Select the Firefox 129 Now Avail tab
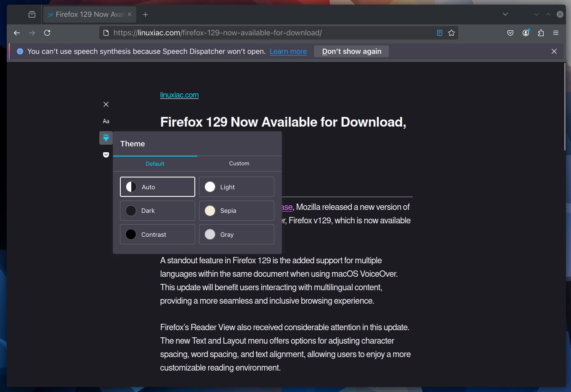The height and width of the screenshot is (392, 571). pos(90,14)
